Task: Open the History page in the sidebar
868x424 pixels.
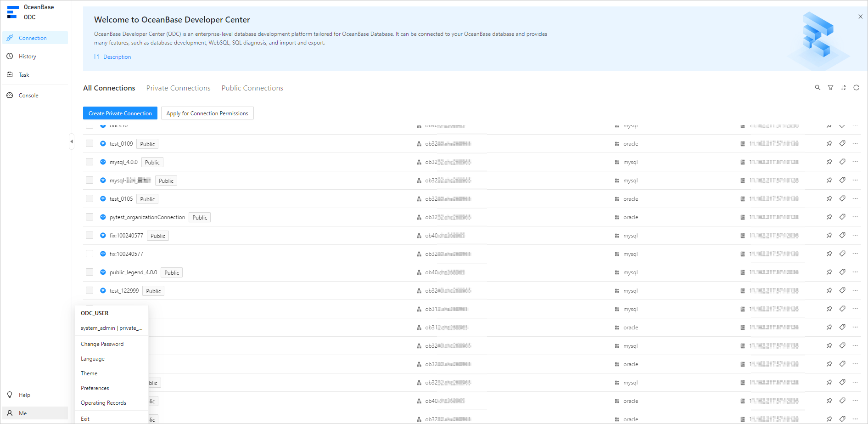Action: pos(28,57)
